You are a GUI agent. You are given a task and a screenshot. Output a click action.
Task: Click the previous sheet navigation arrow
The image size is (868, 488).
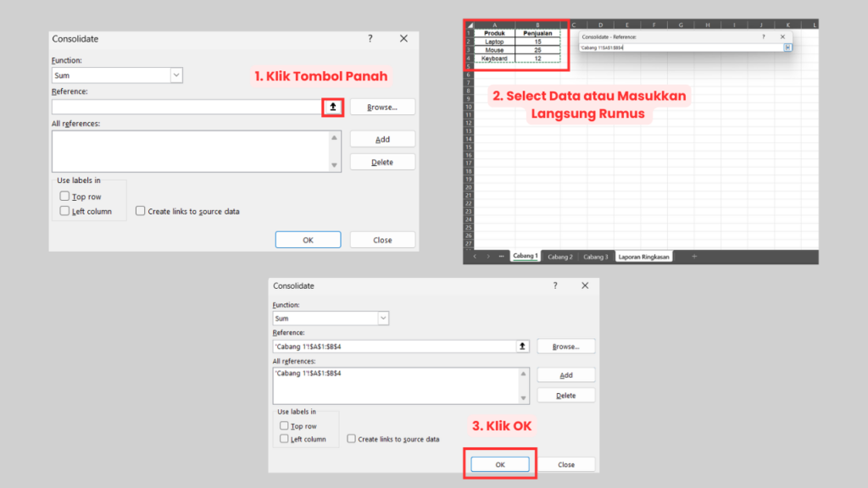pos(475,257)
